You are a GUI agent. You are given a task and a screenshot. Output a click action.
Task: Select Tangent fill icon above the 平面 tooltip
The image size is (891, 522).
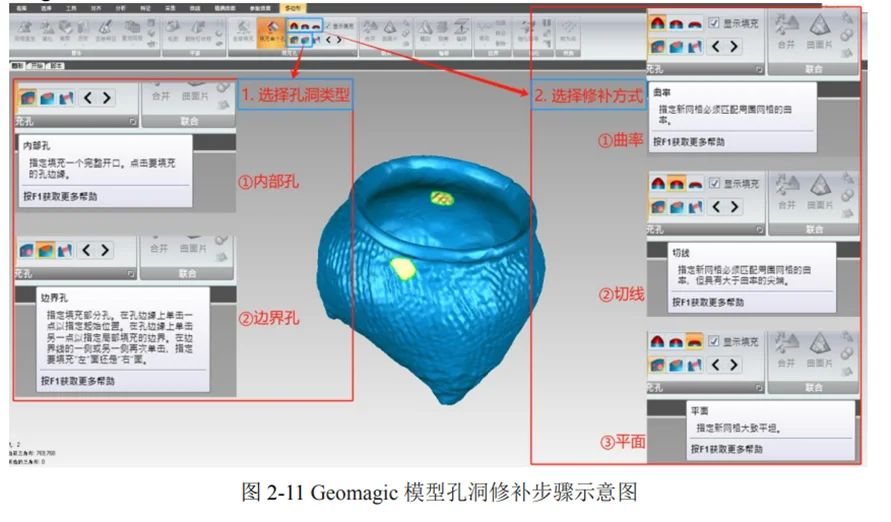pyautogui.click(x=676, y=341)
